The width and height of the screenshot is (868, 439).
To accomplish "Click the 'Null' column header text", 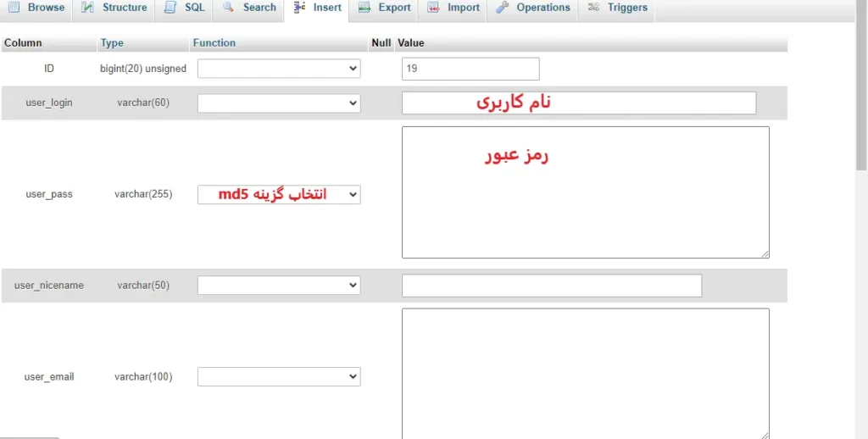I will click(381, 42).
